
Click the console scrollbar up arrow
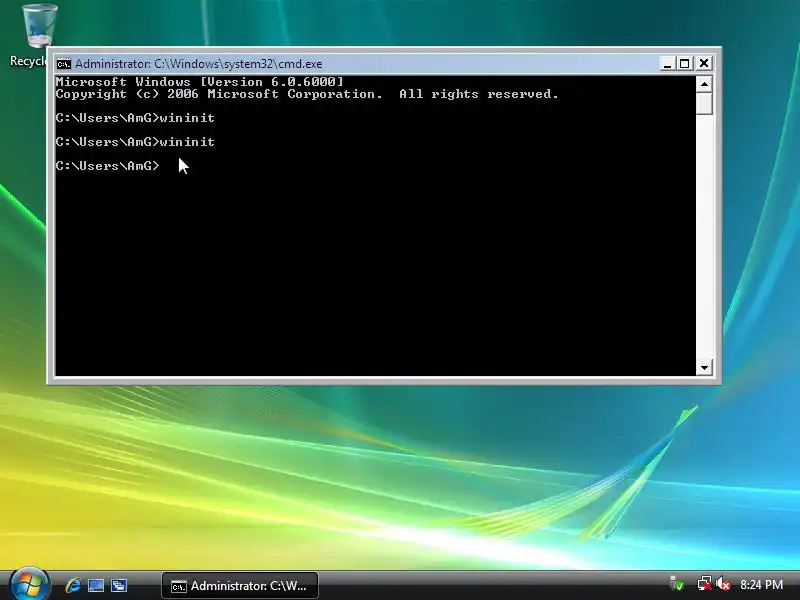point(705,84)
